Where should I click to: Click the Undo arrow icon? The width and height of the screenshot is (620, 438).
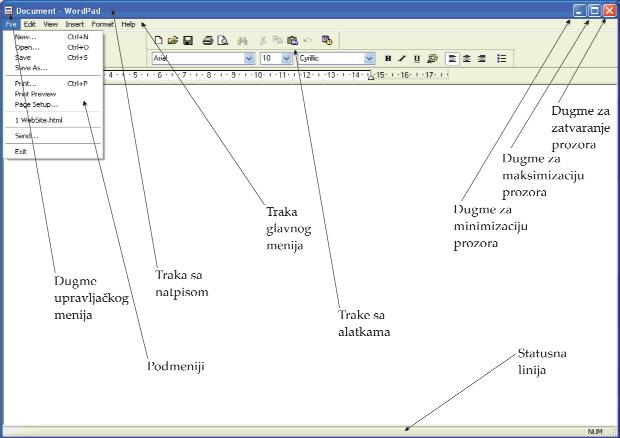[308, 40]
